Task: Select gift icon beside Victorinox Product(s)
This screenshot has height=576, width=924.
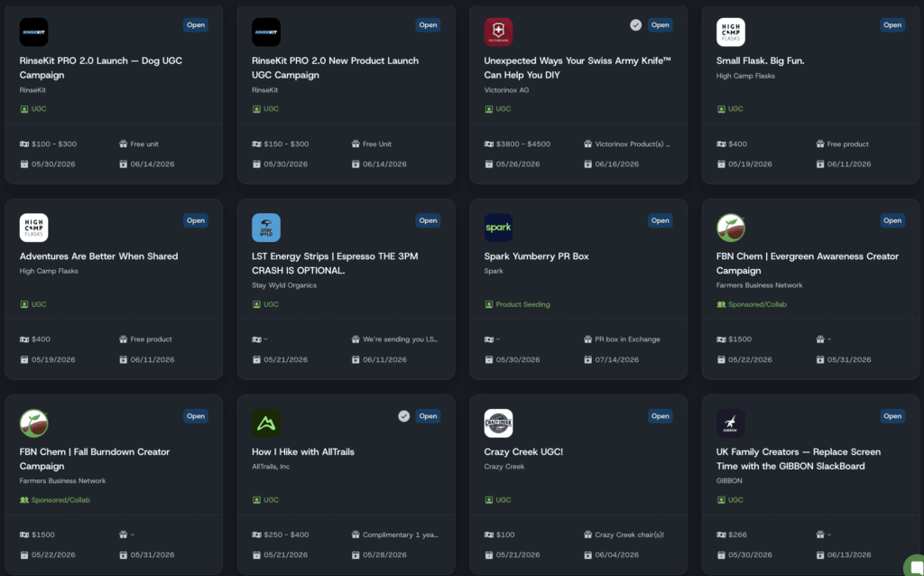Action: click(x=587, y=144)
